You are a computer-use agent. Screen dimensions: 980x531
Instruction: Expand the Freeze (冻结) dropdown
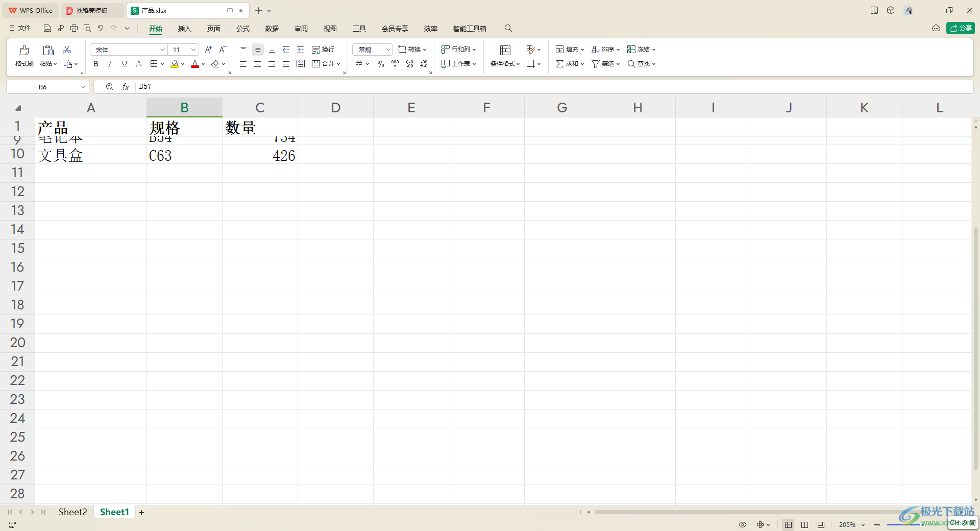point(654,50)
